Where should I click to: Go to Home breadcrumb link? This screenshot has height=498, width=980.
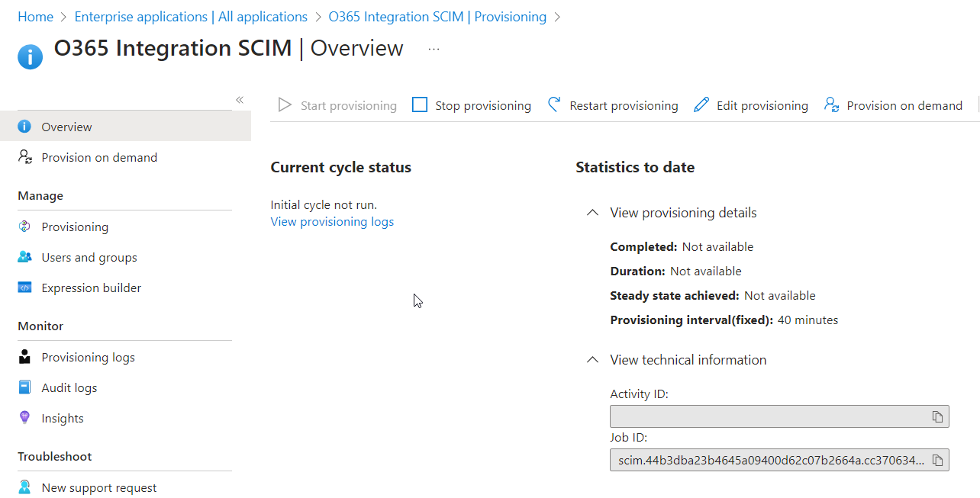coord(35,17)
